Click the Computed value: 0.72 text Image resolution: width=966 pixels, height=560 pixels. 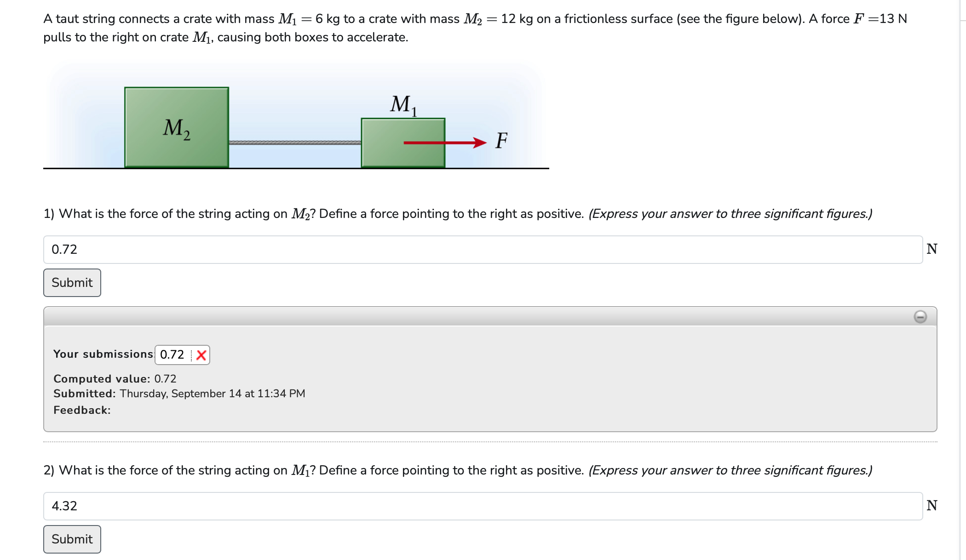pyautogui.click(x=114, y=379)
